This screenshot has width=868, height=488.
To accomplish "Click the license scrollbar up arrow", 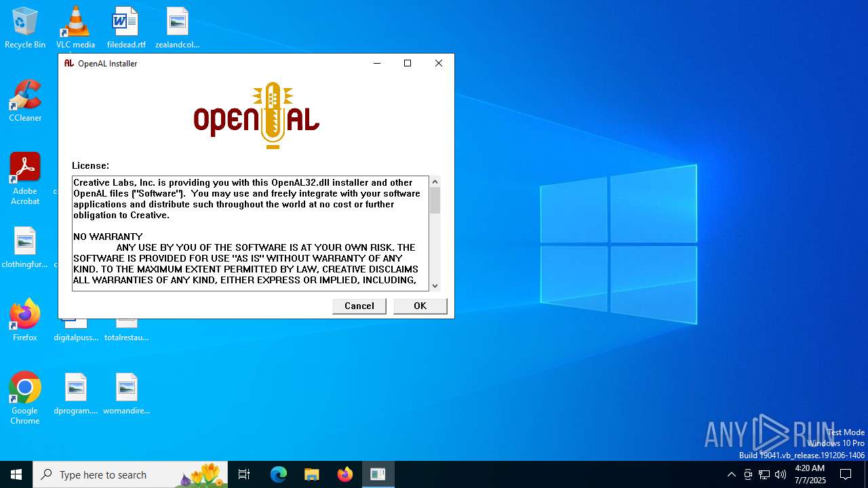I will (x=435, y=181).
